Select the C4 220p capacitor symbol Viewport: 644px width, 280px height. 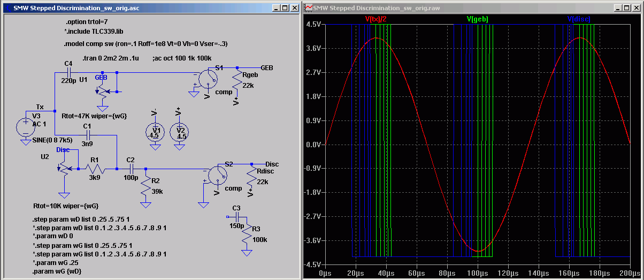68,72
